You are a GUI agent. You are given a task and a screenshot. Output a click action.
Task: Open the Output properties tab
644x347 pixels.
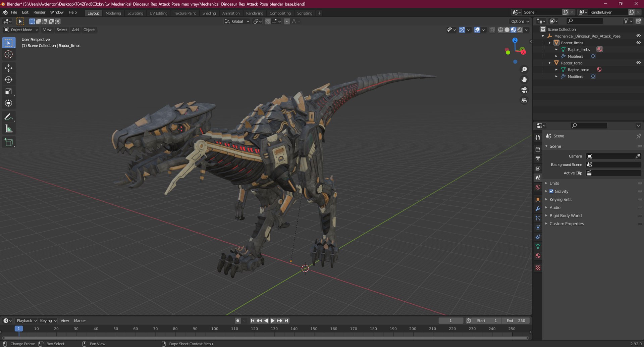tap(538, 159)
